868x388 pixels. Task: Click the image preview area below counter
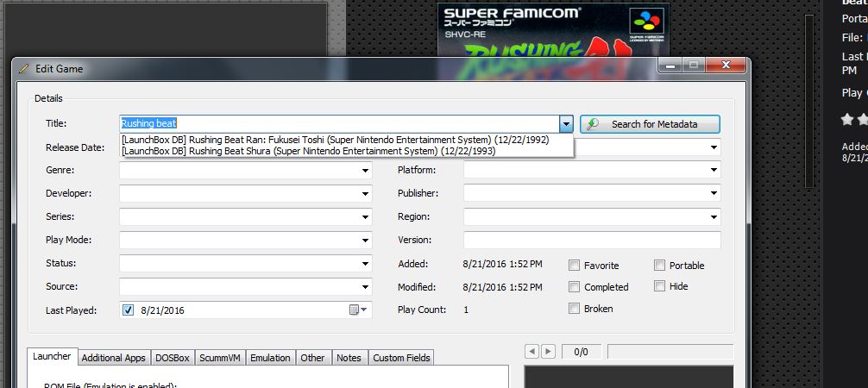(x=629, y=377)
